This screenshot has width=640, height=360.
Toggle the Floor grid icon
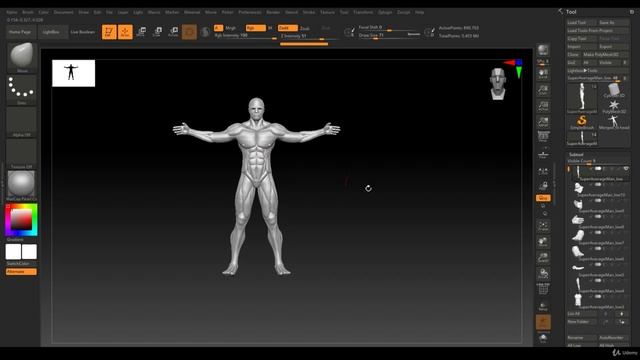(543, 154)
